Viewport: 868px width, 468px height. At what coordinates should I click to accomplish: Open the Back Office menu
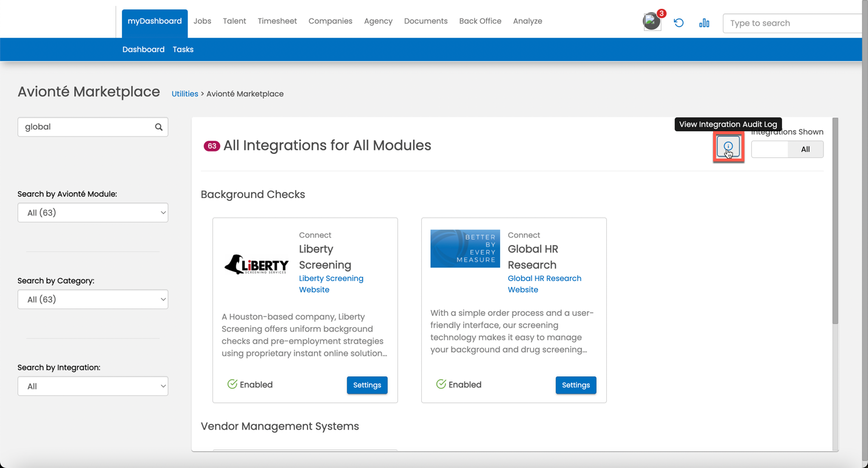(x=480, y=21)
